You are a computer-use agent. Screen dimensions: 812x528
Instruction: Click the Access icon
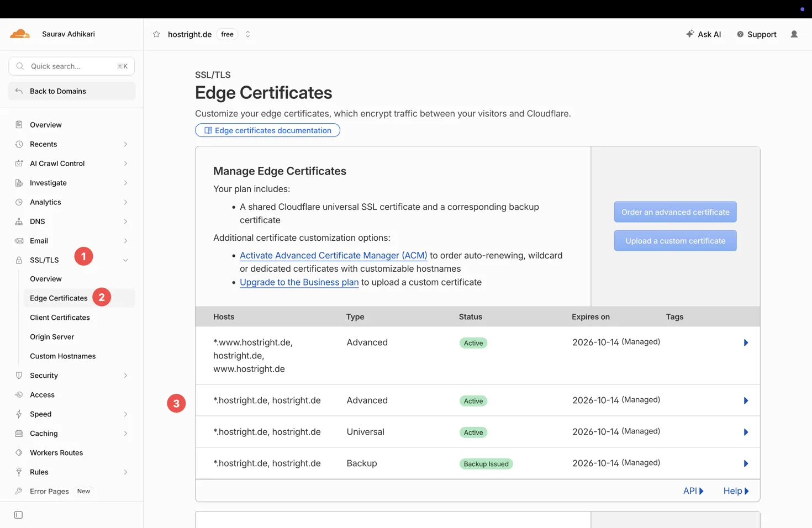point(19,395)
